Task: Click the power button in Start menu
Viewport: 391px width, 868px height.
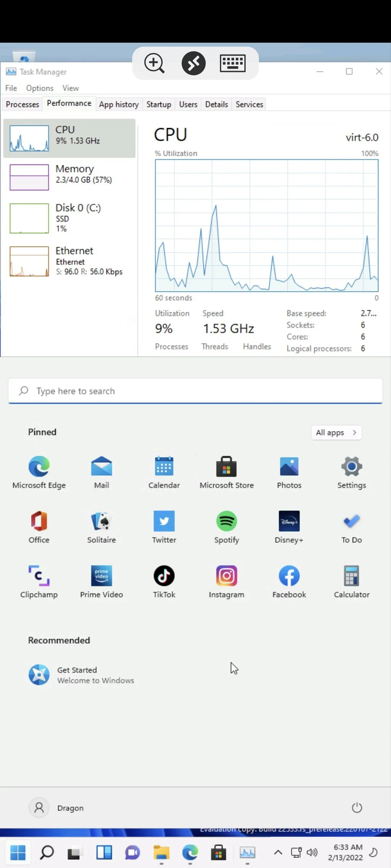Action: coord(357,808)
